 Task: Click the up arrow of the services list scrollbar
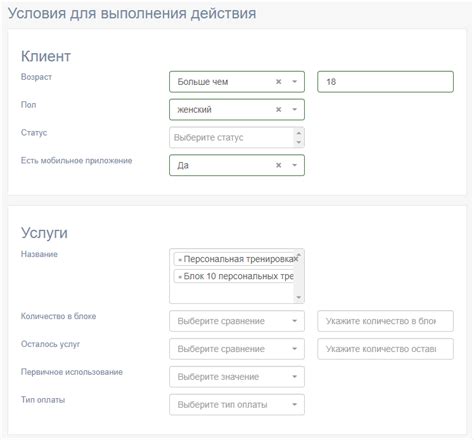coord(299,255)
